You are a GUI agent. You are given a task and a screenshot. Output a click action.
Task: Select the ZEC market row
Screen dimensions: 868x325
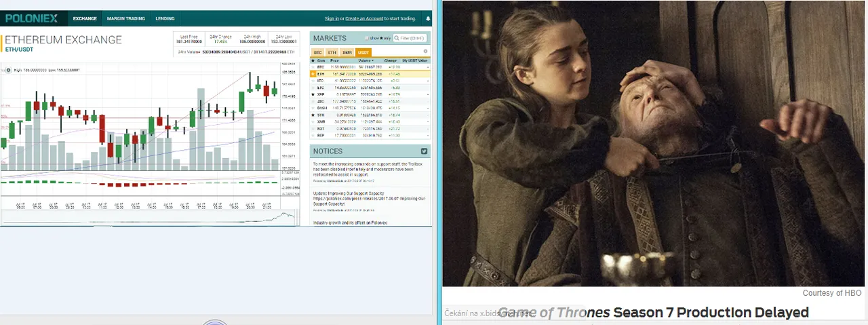tap(370, 101)
